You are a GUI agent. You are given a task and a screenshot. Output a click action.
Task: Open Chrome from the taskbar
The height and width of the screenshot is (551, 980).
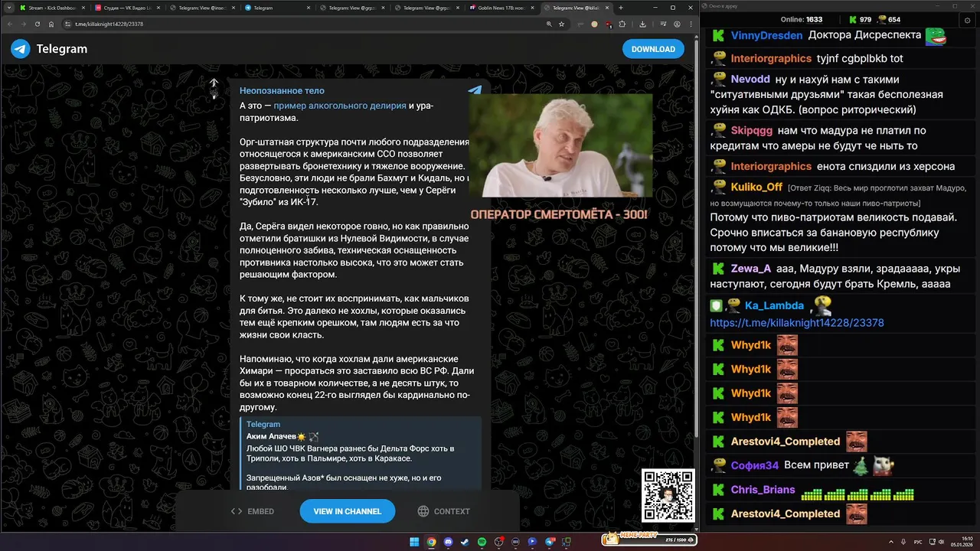(431, 542)
